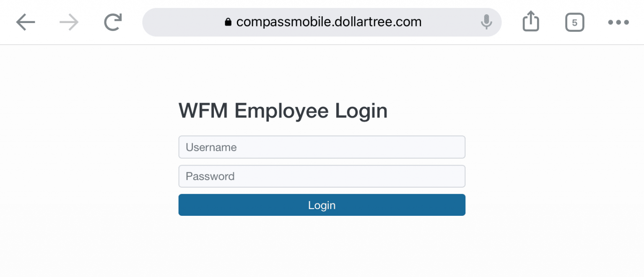The height and width of the screenshot is (277, 644).
Task: Click the Username input field
Action: pyautogui.click(x=322, y=147)
